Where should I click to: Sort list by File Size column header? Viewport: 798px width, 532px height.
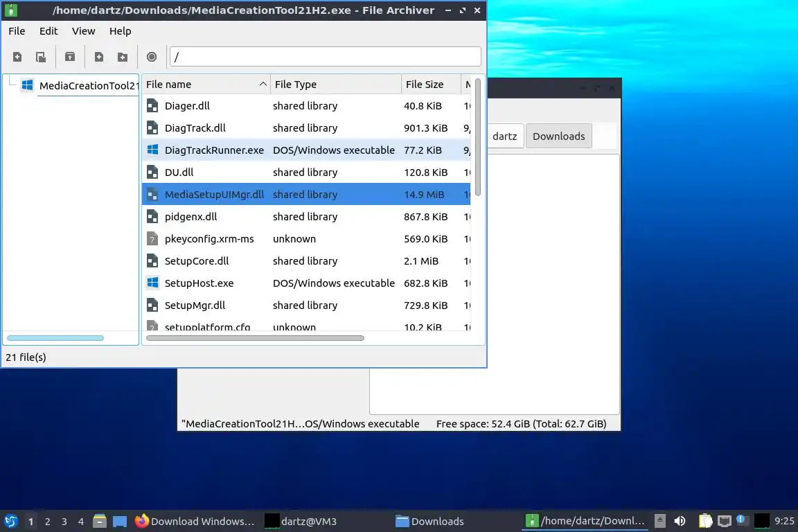pos(431,85)
